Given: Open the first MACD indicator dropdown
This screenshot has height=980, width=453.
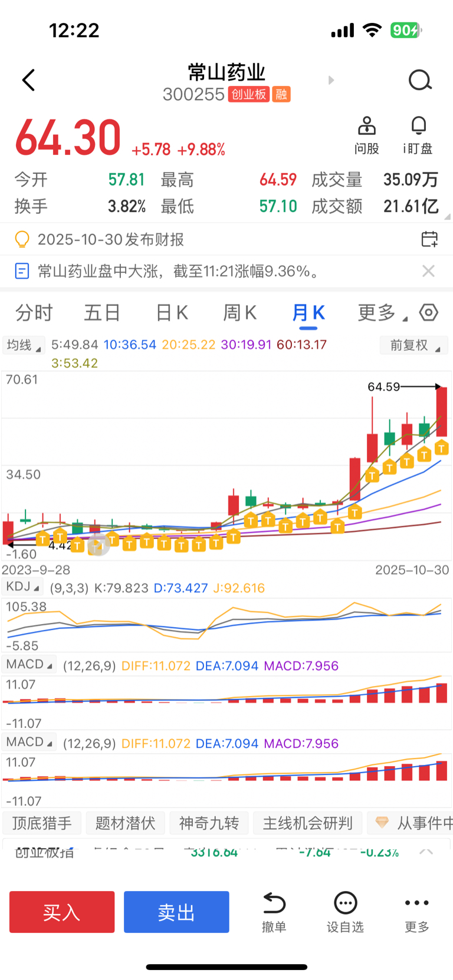Looking at the screenshot, I should 29,664.
